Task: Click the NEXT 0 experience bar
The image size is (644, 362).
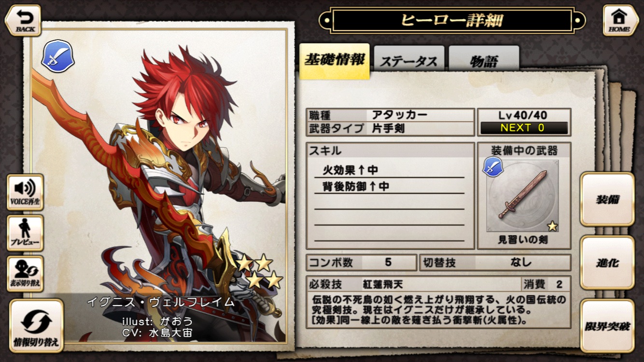Action: pos(524,128)
